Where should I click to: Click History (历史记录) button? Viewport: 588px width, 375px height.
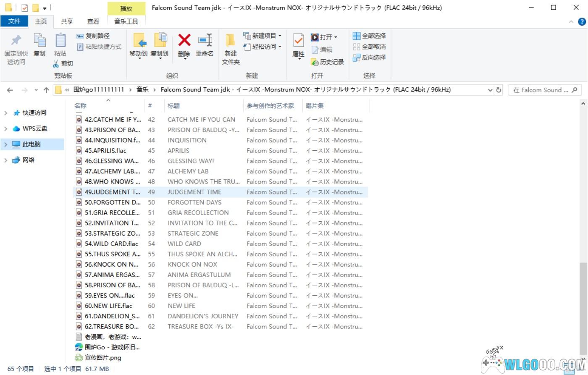point(327,62)
